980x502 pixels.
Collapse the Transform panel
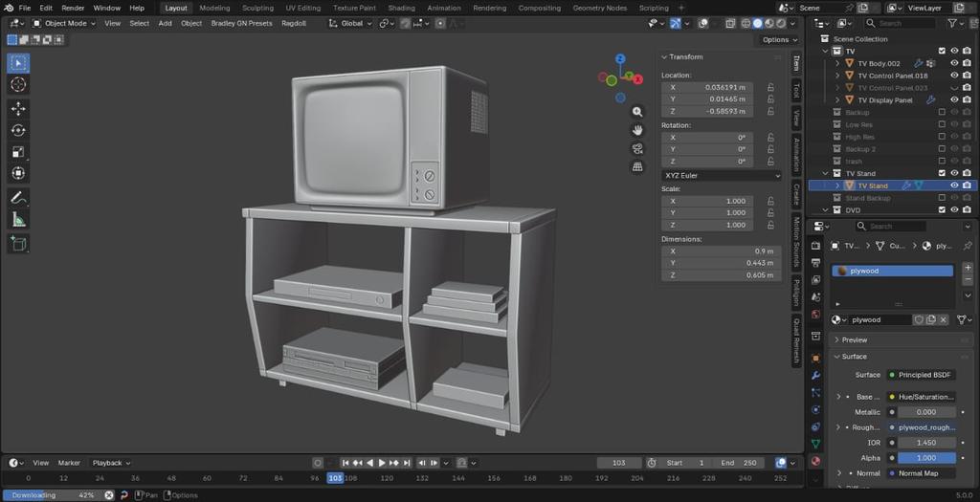(x=685, y=56)
